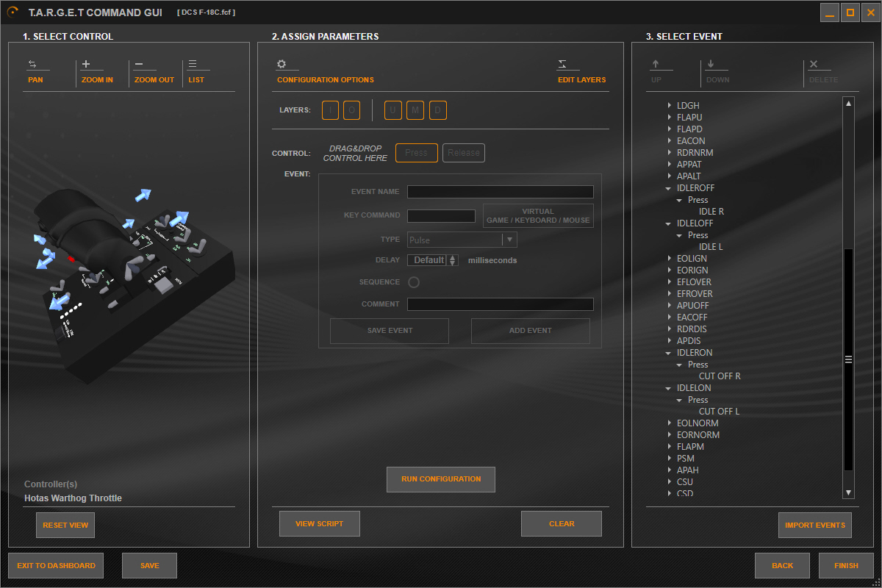Toggle layer O button
This screenshot has width=882, height=588.
click(351, 110)
